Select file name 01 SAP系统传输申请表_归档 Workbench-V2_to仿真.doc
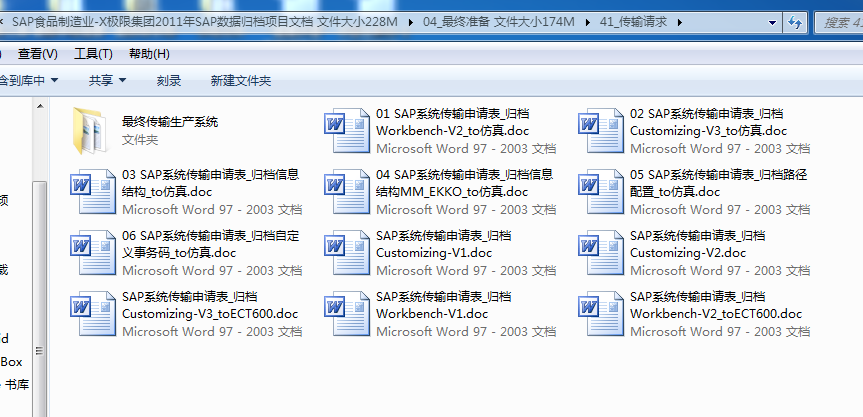This screenshot has height=417, width=863. [452, 122]
